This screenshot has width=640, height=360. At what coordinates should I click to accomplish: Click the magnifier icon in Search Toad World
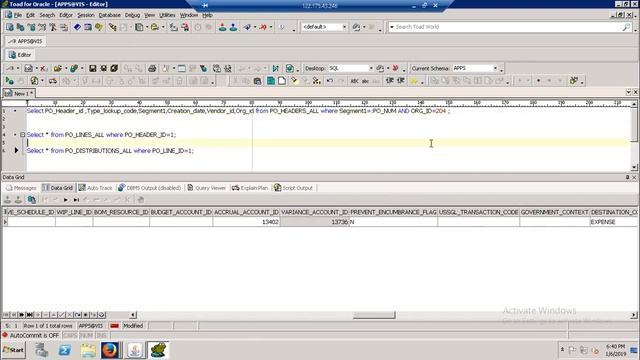click(626, 27)
